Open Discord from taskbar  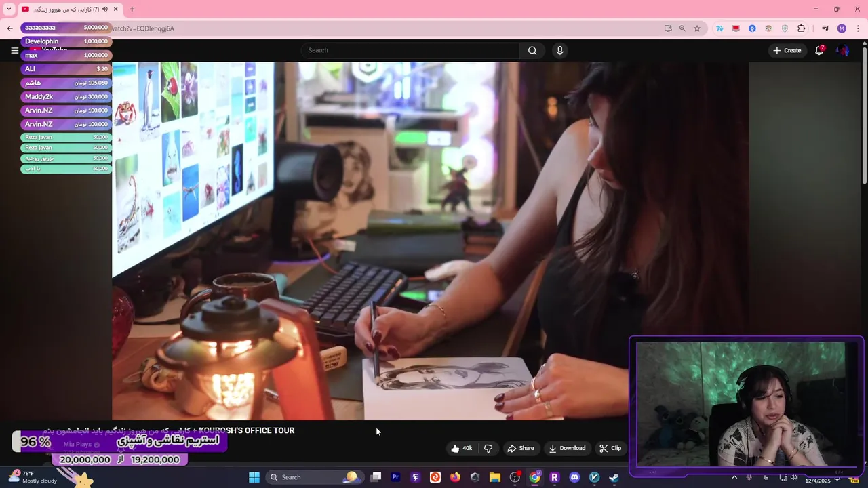pyautogui.click(x=574, y=477)
